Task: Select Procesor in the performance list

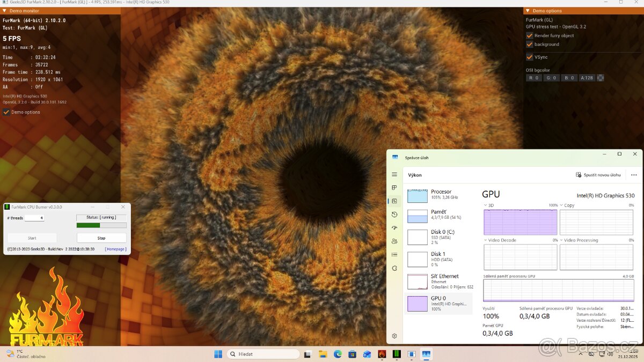Action: click(440, 195)
